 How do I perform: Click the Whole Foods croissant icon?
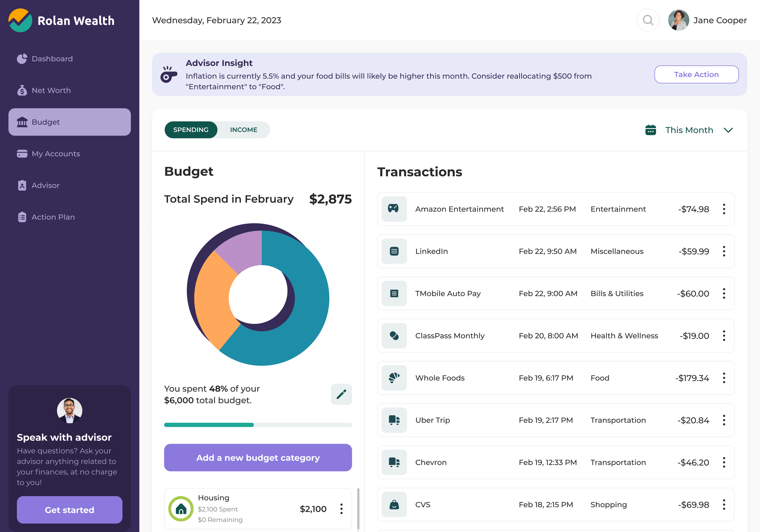[394, 378]
